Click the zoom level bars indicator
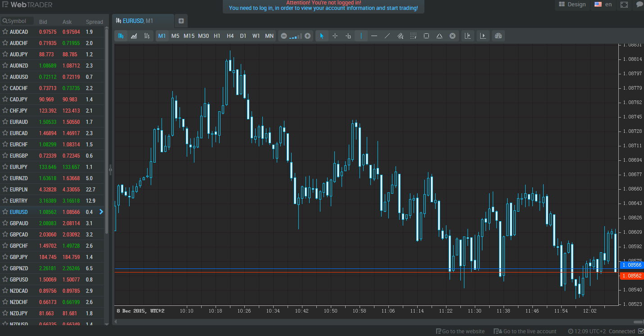The width and height of the screenshot is (644, 336). 296,36
